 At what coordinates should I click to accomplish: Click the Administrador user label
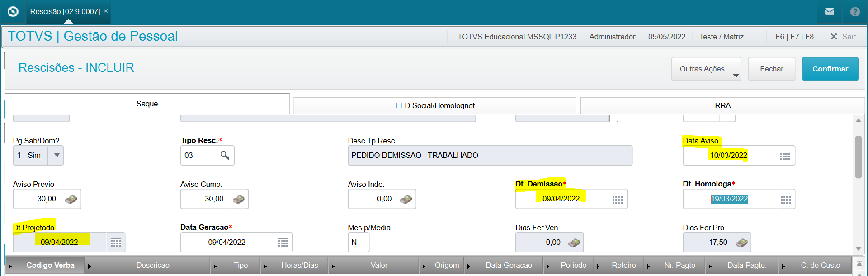coord(612,37)
